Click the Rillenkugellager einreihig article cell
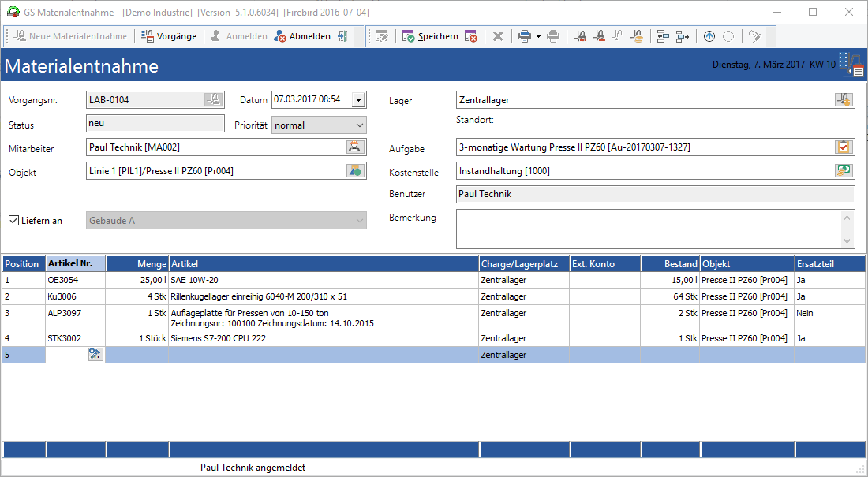Image resolution: width=868 pixels, height=477 pixels. pos(324,296)
